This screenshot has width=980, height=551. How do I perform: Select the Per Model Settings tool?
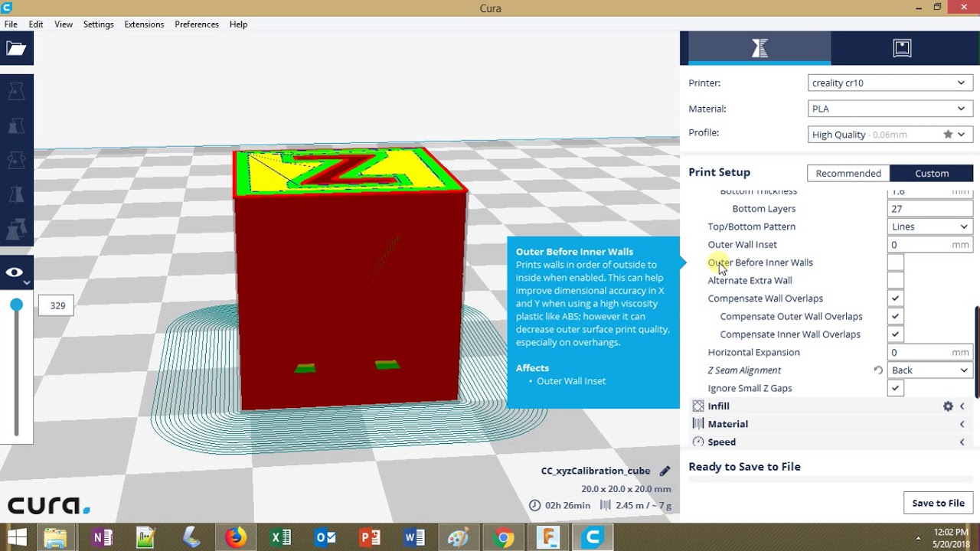[15, 229]
